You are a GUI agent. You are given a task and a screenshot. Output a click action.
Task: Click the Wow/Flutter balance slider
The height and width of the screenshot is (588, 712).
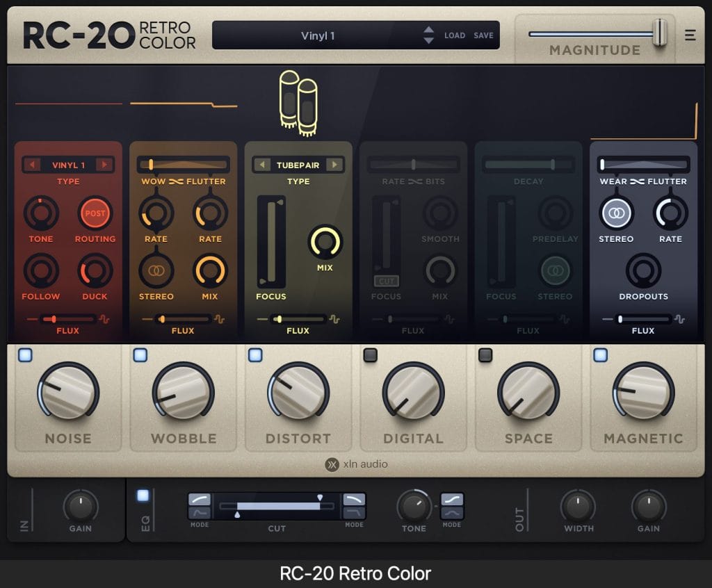click(183, 164)
